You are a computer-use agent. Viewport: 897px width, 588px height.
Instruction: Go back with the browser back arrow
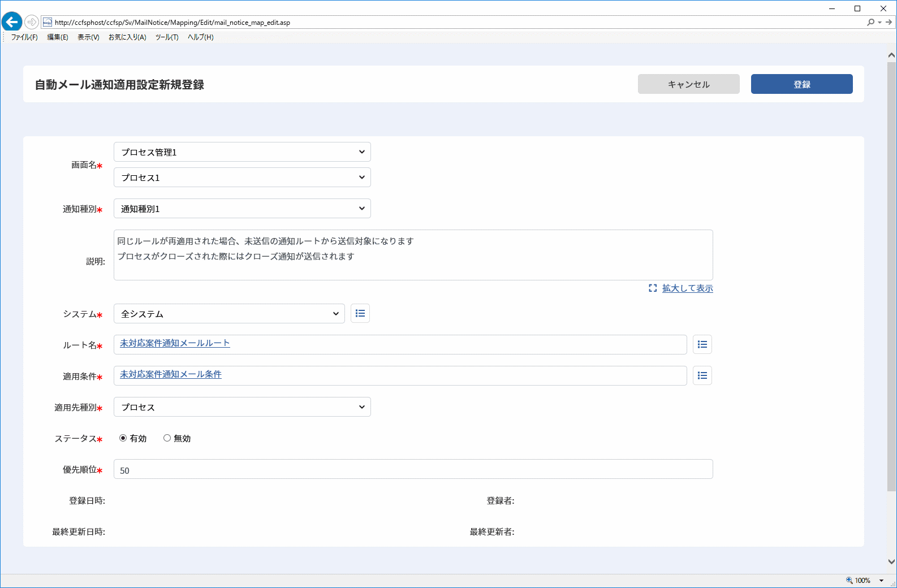(x=12, y=22)
